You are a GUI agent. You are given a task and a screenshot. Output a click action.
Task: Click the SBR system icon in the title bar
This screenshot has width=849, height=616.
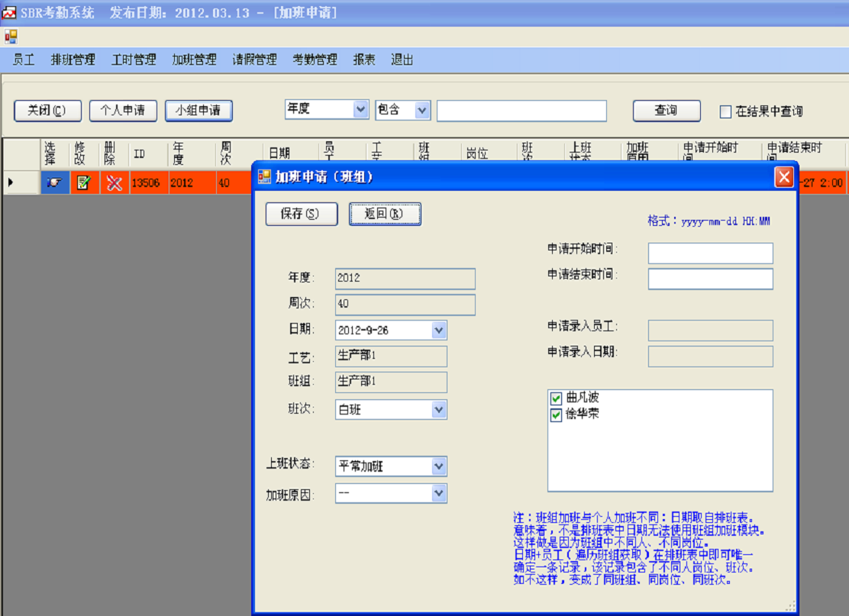[9, 12]
